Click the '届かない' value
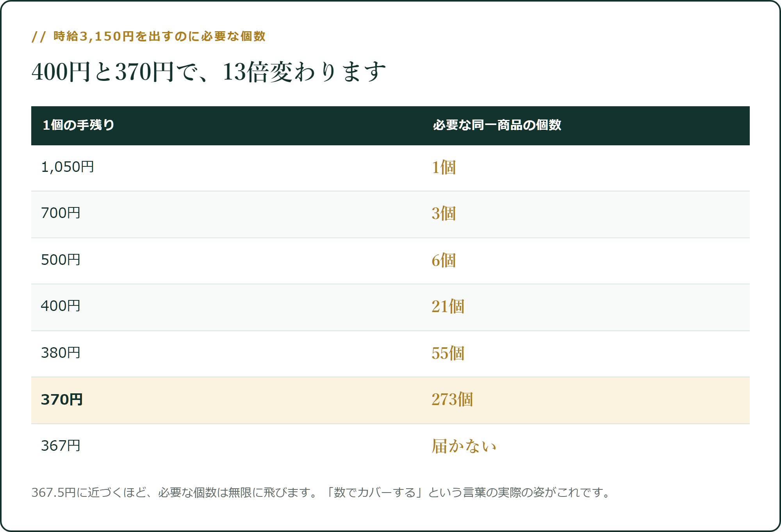Viewport: 781px width, 532px height. [464, 446]
